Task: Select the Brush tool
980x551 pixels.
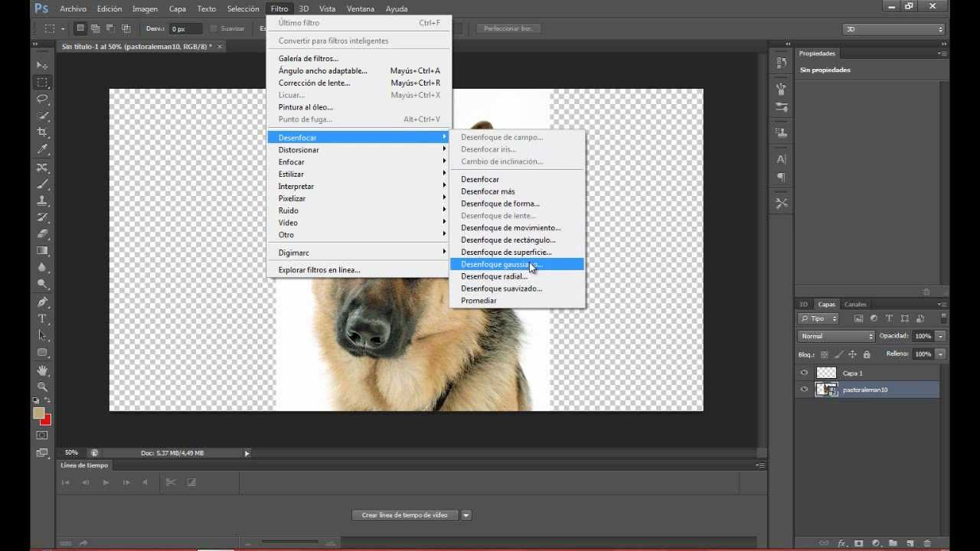Action: coord(43,184)
